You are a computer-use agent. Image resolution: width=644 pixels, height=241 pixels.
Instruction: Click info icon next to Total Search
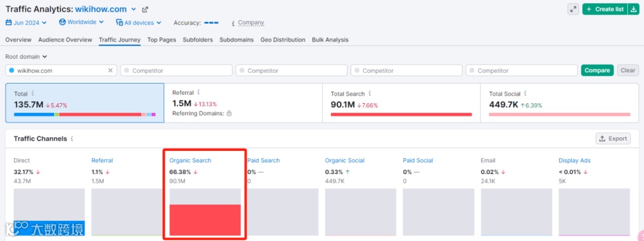click(370, 94)
